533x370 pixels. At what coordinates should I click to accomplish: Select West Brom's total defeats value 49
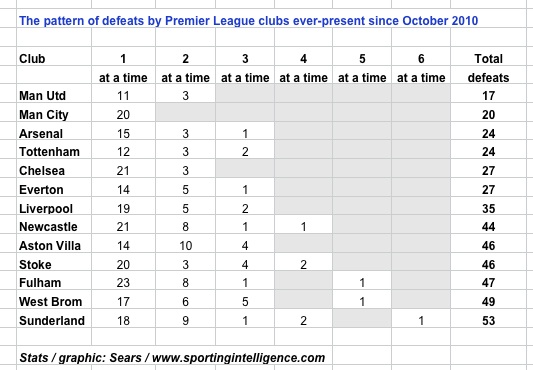488,299
